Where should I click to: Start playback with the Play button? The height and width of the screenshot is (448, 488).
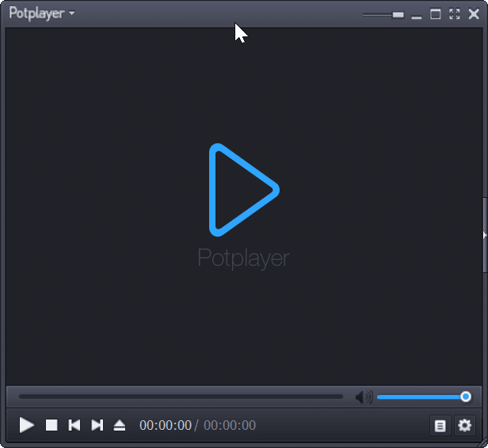pyautogui.click(x=26, y=425)
